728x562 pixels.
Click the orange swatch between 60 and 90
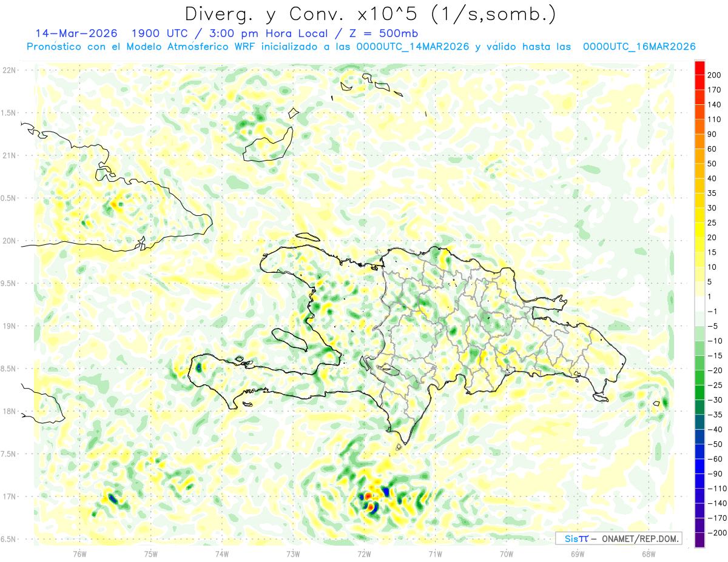(x=699, y=142)
